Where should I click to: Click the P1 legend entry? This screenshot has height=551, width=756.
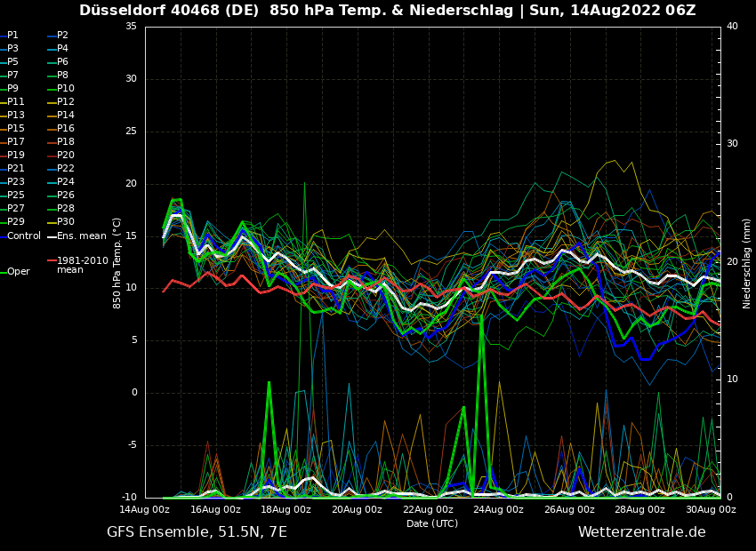12,36
